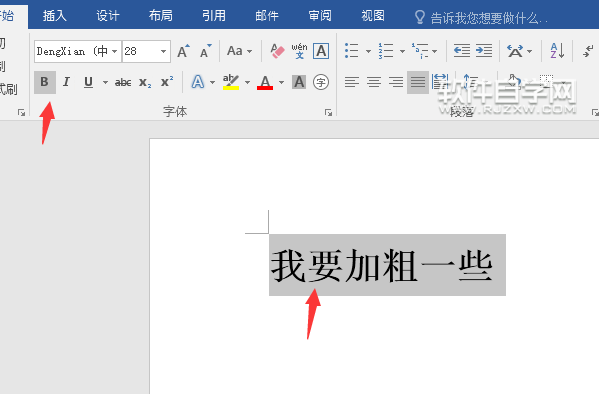Screen dimensions: 599x394
Task: Toggle Bold formatting button
Action: [x=45, y=82]
